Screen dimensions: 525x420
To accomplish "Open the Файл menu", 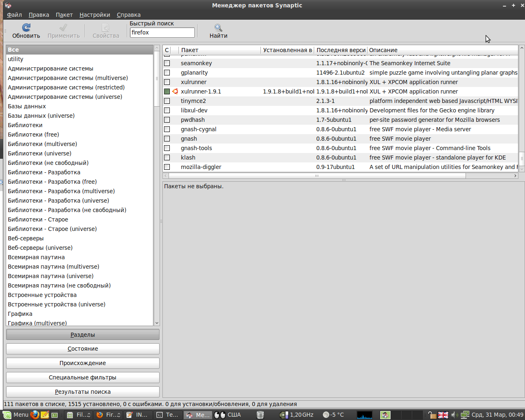I will 14,15.
